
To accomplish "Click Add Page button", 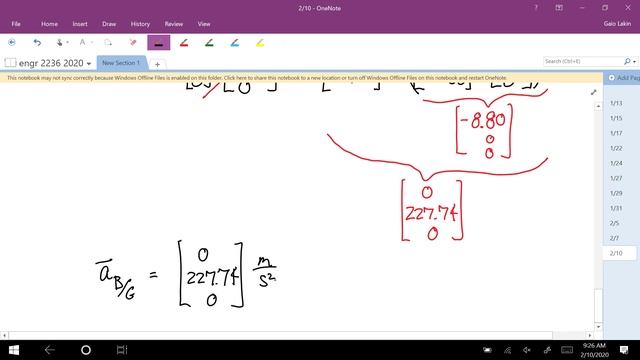I will coord(624,78).
